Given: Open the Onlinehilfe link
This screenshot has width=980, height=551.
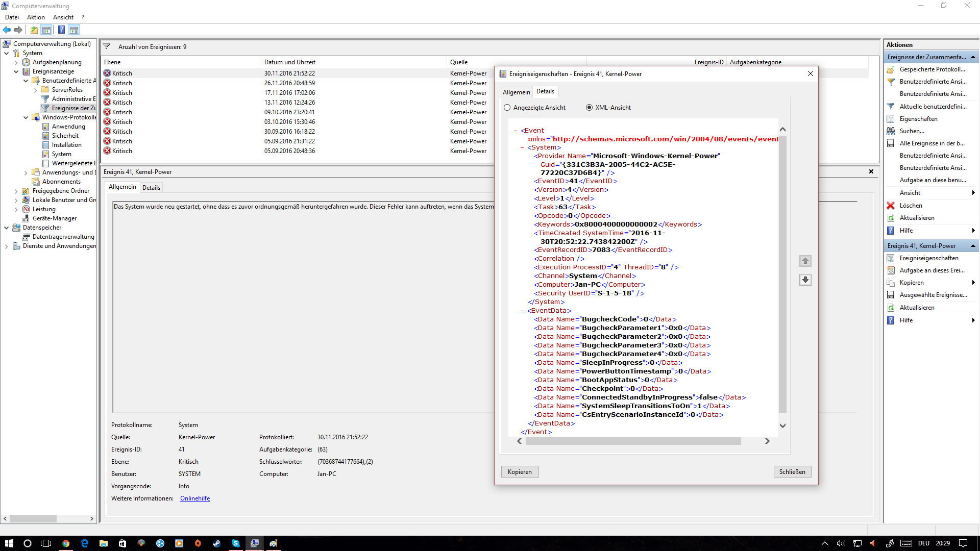Looking at the screenshot, I should (x=194, y=498).
